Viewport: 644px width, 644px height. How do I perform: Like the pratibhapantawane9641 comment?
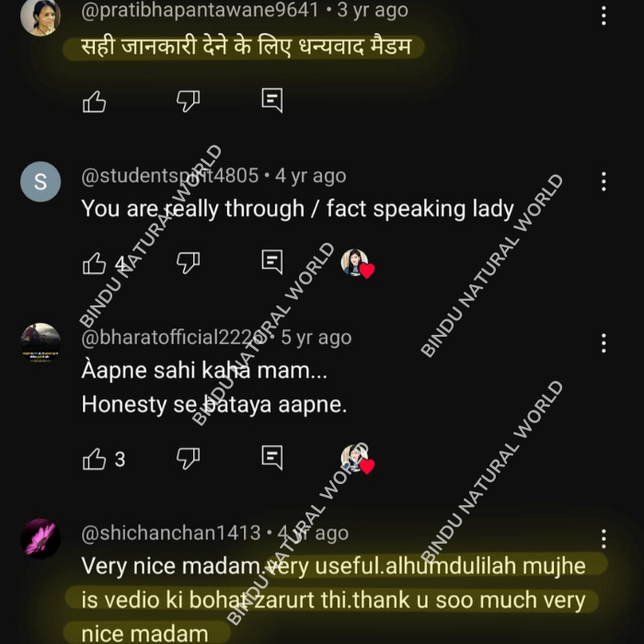tap(94, 101)
